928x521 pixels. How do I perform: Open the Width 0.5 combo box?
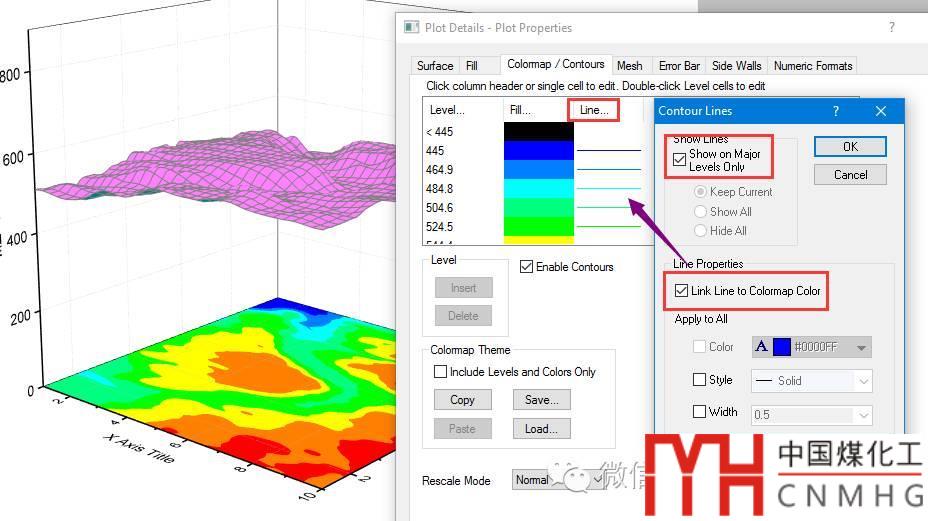coord(862,414)
